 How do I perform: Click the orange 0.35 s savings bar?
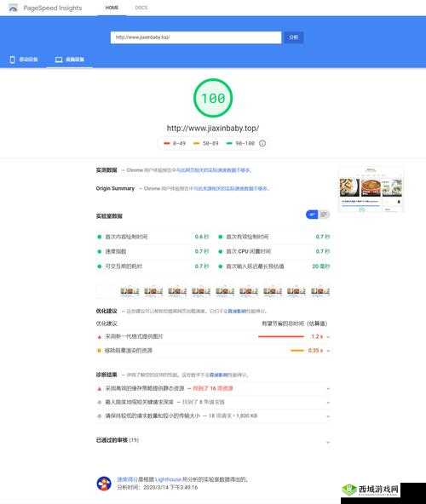point(297,351)
